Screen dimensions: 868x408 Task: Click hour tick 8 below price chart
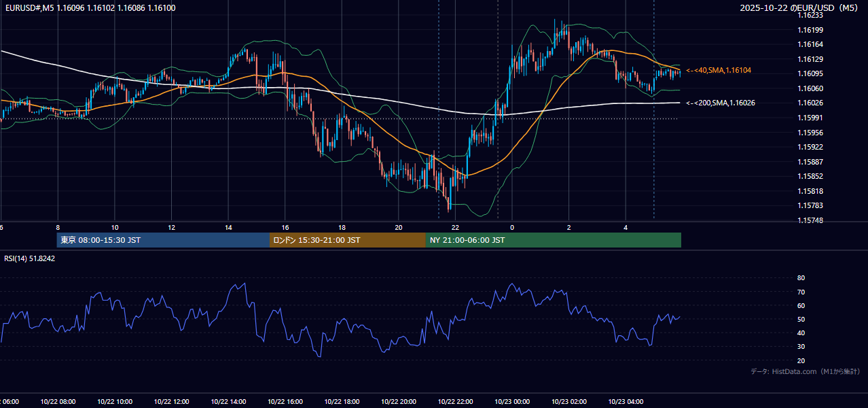pyautogui.click(x=58, y=228)
